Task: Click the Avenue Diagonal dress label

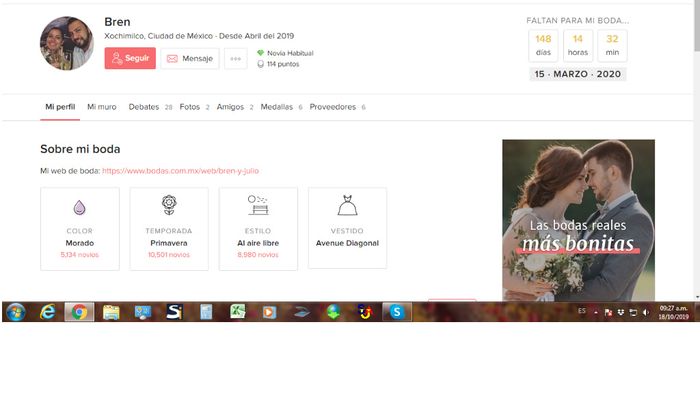Action: click(x=347, y=243)
